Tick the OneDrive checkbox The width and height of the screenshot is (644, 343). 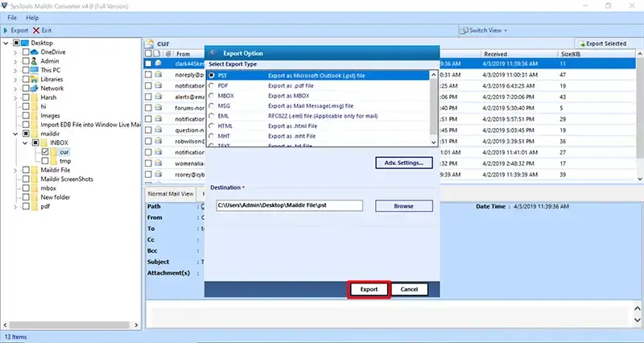point(26,52)
